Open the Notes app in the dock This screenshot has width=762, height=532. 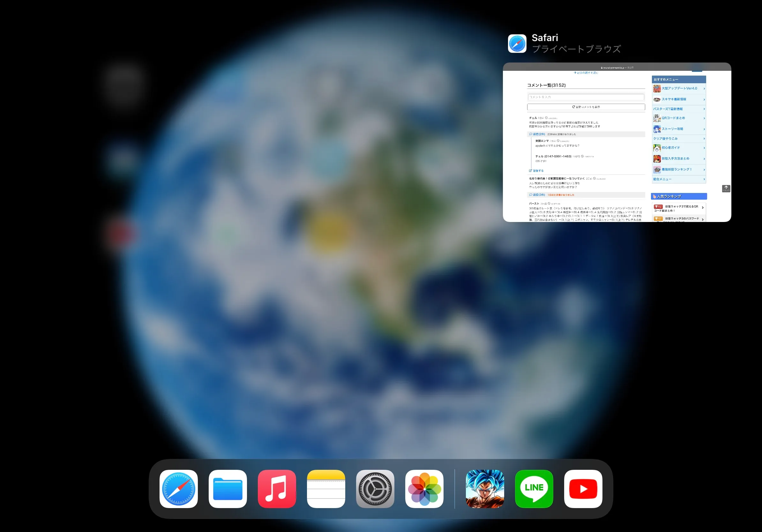point(326,489)
